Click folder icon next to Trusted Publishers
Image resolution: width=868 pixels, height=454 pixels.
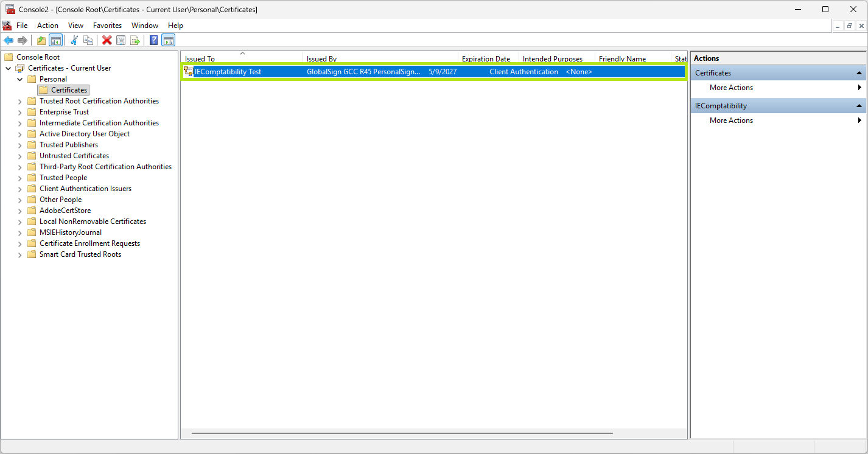(x=32, y=145)
